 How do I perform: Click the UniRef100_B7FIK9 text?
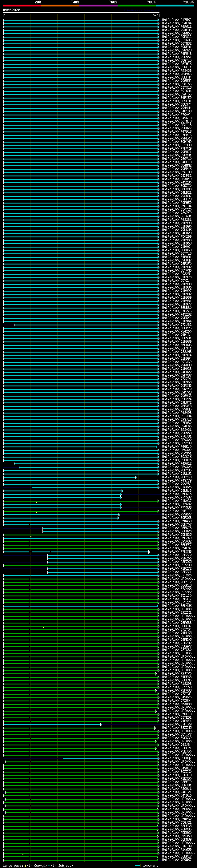pyautogui.click(x=177, y=724)
